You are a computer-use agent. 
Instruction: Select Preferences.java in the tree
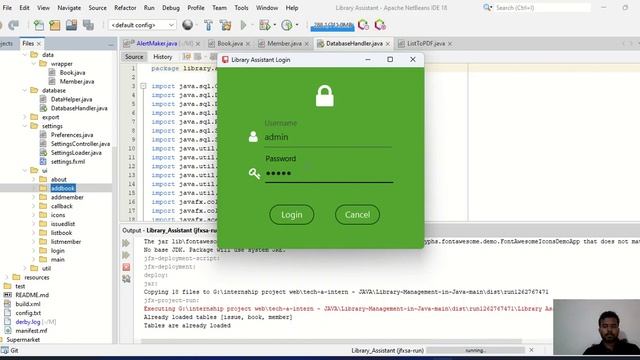[71, 135]
